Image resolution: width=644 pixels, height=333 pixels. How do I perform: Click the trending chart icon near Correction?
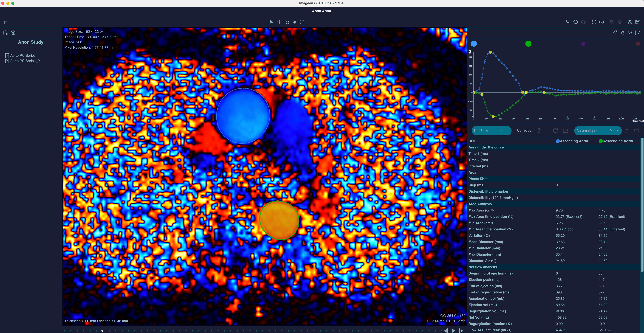click(566, 131)
